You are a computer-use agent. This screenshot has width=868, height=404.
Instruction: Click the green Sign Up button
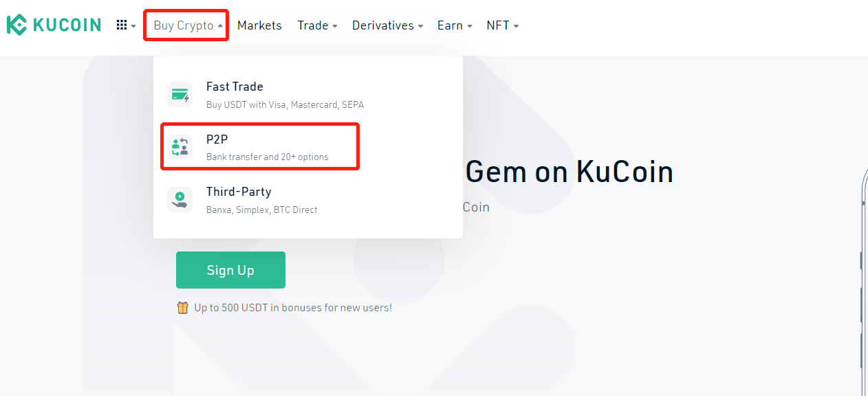tap(230, 270)
